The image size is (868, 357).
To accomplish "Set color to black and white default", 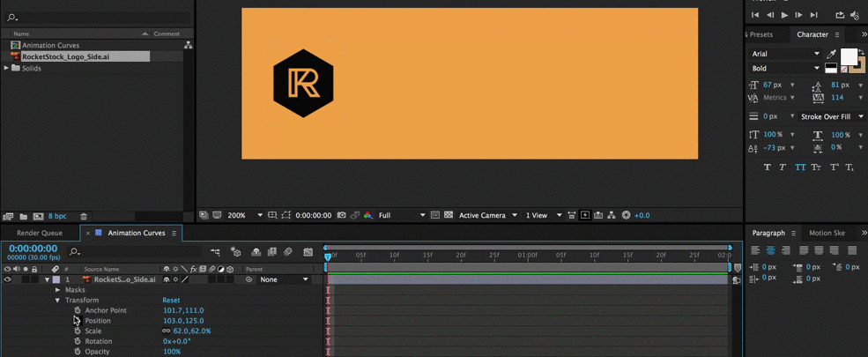I will tap(831, 68).
